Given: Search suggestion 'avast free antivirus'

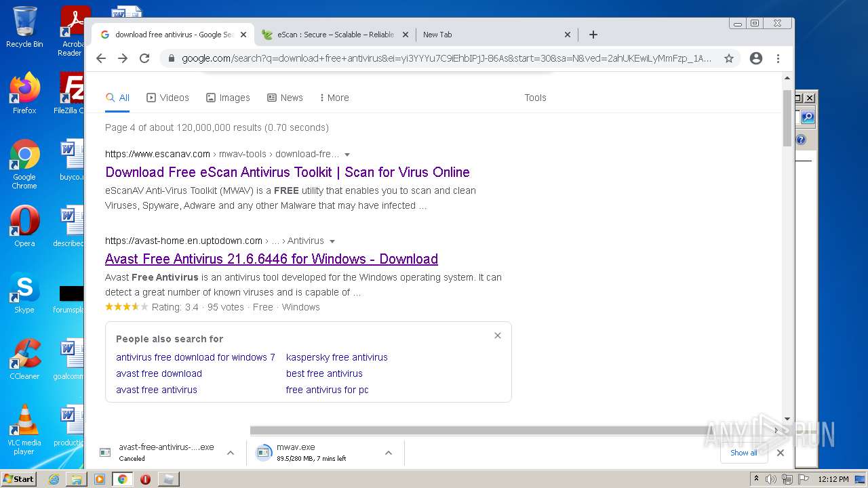Looking at the screenshot, I should [x=157, y=390].
